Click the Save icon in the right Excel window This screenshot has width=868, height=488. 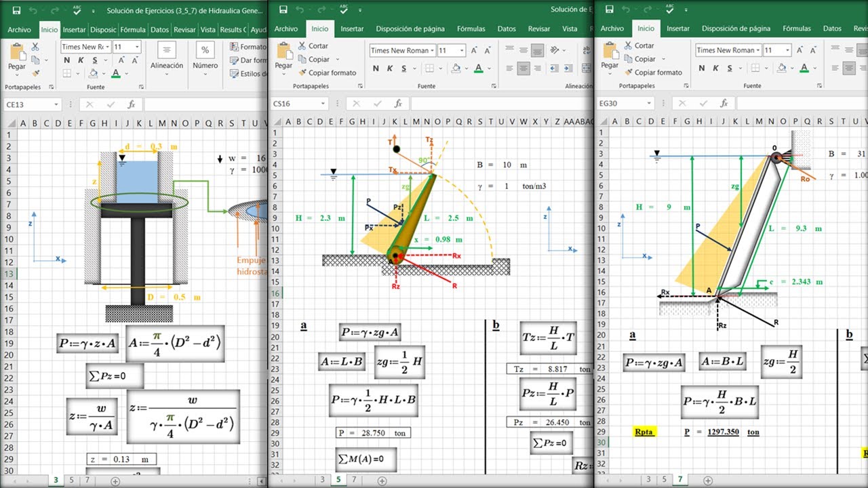610,10
